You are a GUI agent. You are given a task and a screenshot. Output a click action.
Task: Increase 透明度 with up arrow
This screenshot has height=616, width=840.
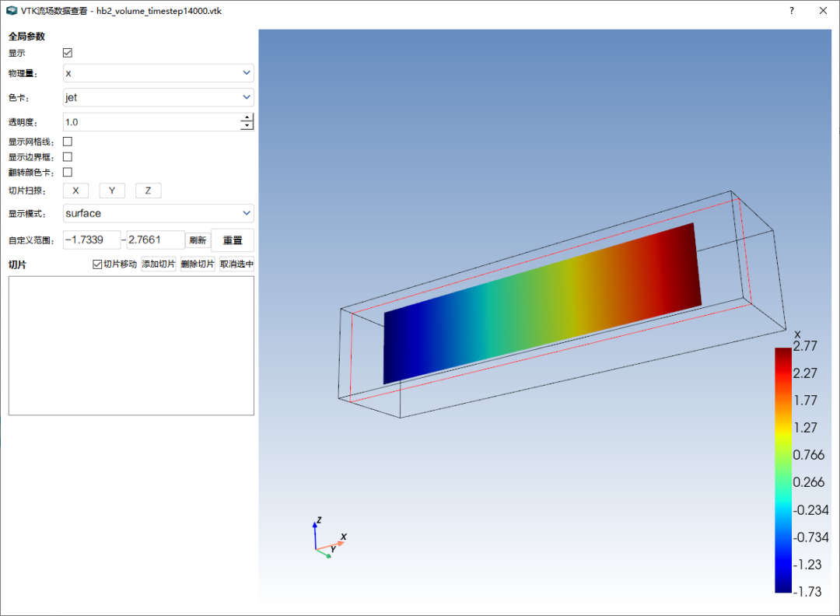click(247, 118)
